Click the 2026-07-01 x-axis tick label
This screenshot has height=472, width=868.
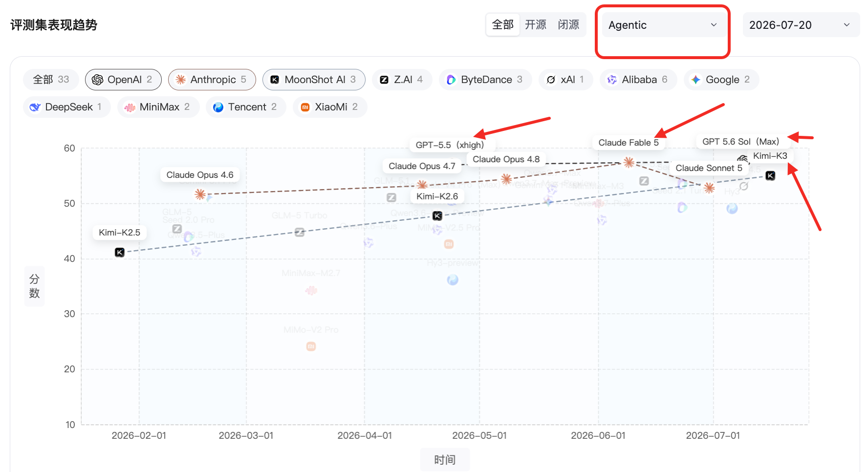[713, 435]
